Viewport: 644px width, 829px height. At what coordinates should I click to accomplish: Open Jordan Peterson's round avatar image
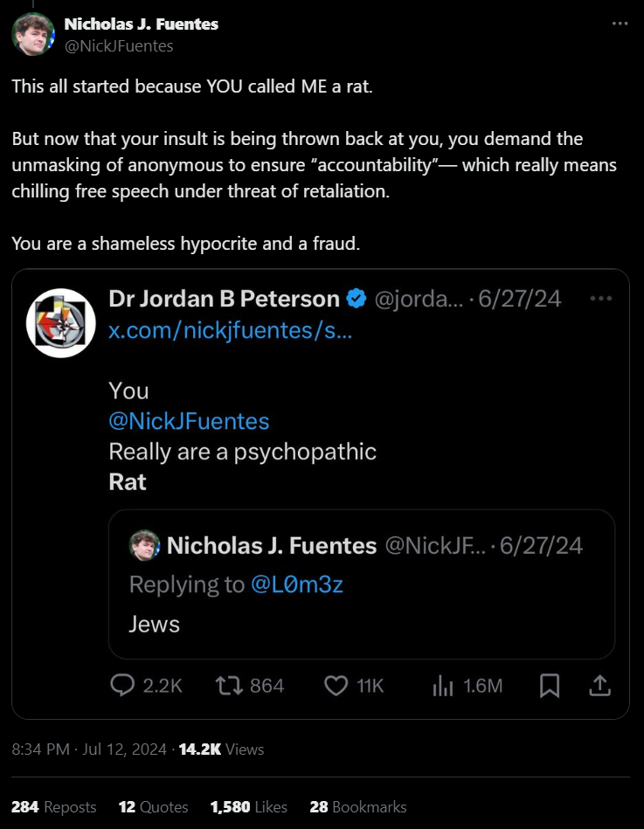coord(61,323)
